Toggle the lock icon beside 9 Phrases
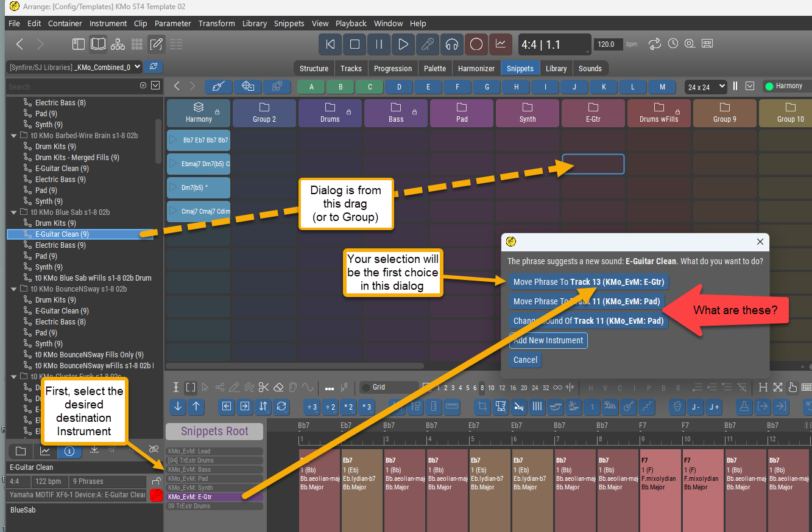This screenshot has height=532, width=812. 155,481
